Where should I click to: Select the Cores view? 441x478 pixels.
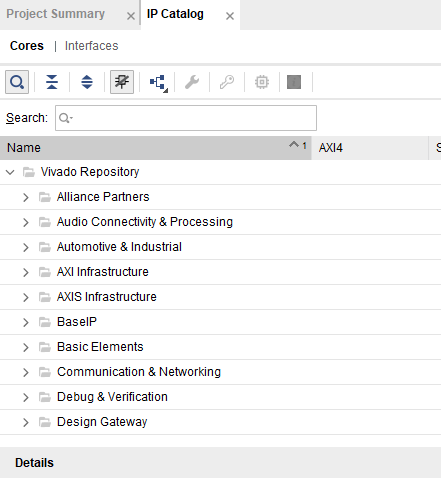27,46
